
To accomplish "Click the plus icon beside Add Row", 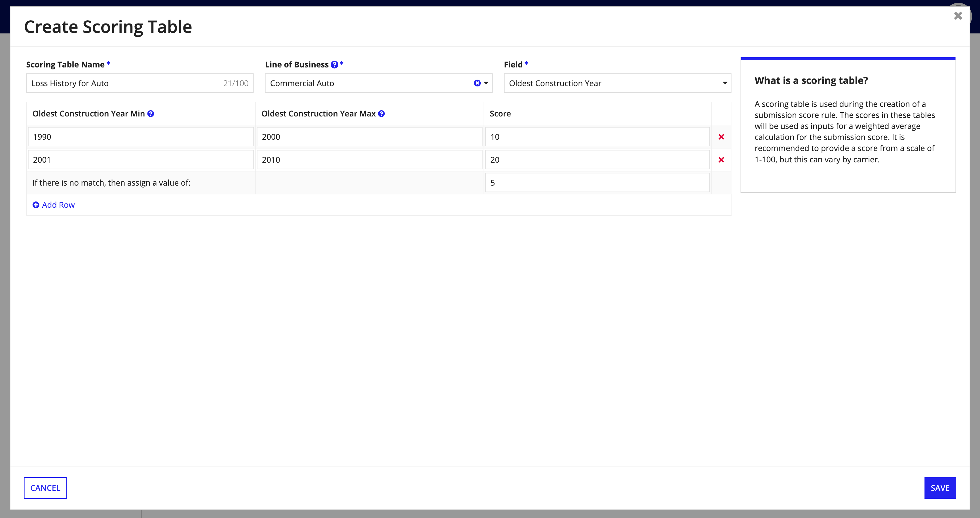I will click(36, 205).
